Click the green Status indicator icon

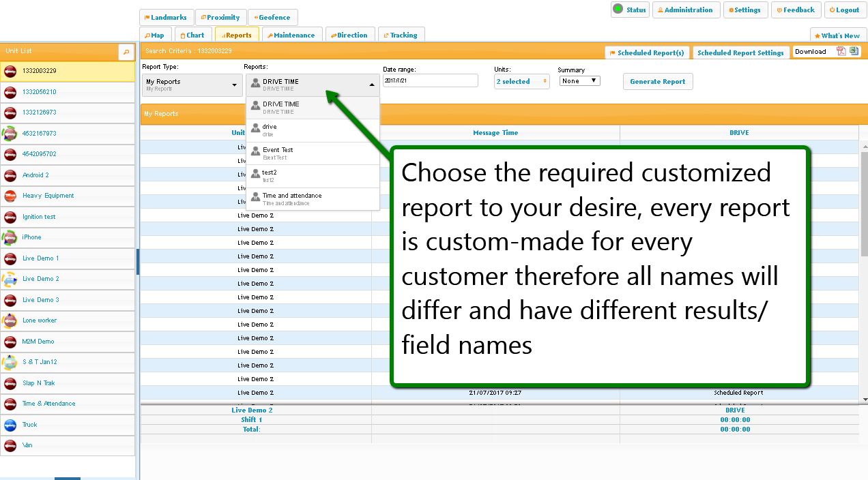(618, 10)
